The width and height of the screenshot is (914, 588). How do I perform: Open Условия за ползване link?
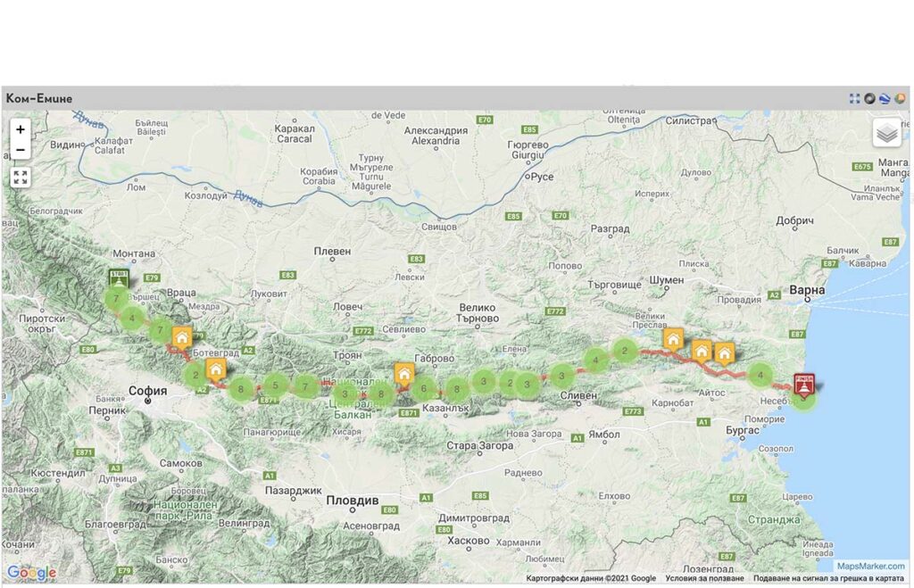click(x=705, y=579)
